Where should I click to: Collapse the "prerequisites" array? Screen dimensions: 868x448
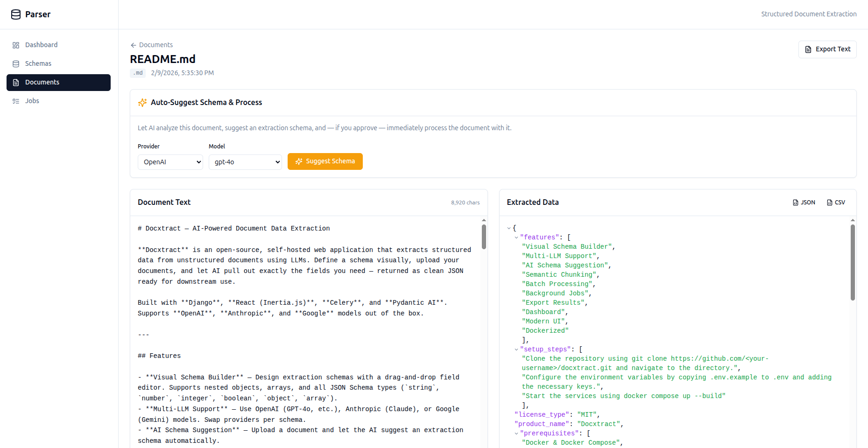tap(516, 434)
